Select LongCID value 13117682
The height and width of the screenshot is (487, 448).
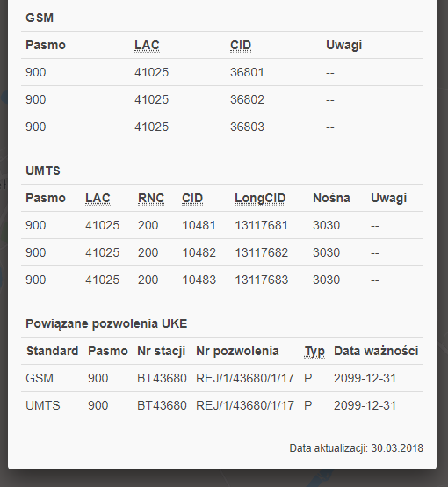tap(261, 253)
